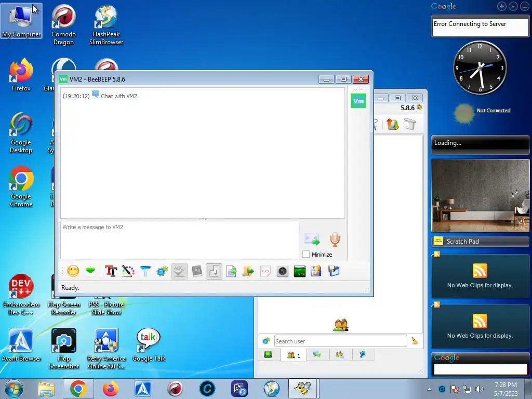Click the code tag </> icon
The height and width of the screenshot is (399, 532).
(x=265, y=271)
